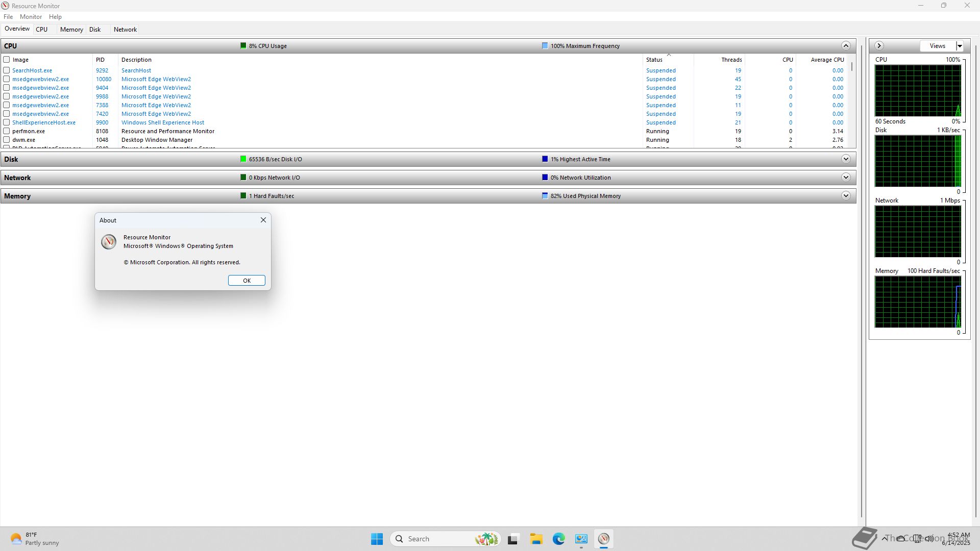Screen dimensions: 980x551
Task: Click the Resource Monitor taskbar icon
Action: tap(604, 539)
